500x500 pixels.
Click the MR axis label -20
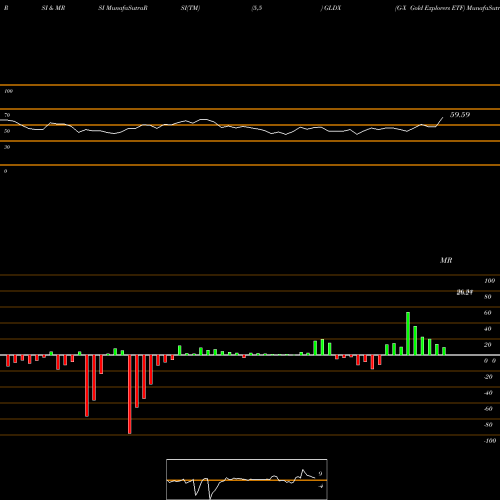tap(488, 377)
